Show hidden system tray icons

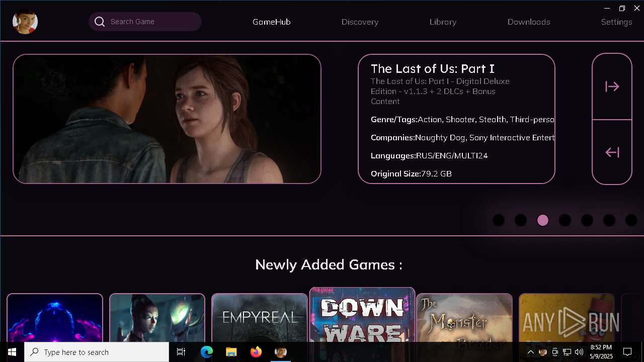[x=530, y=352]
